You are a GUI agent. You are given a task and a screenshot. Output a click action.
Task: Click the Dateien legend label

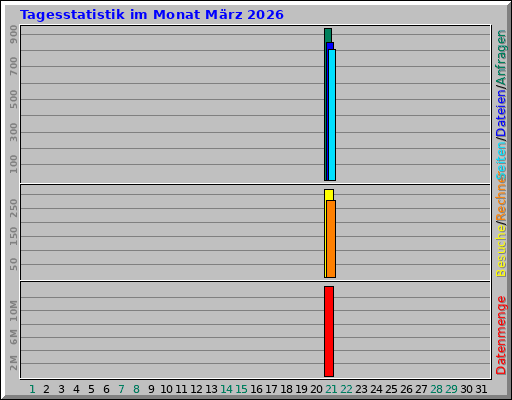point(501,113)
